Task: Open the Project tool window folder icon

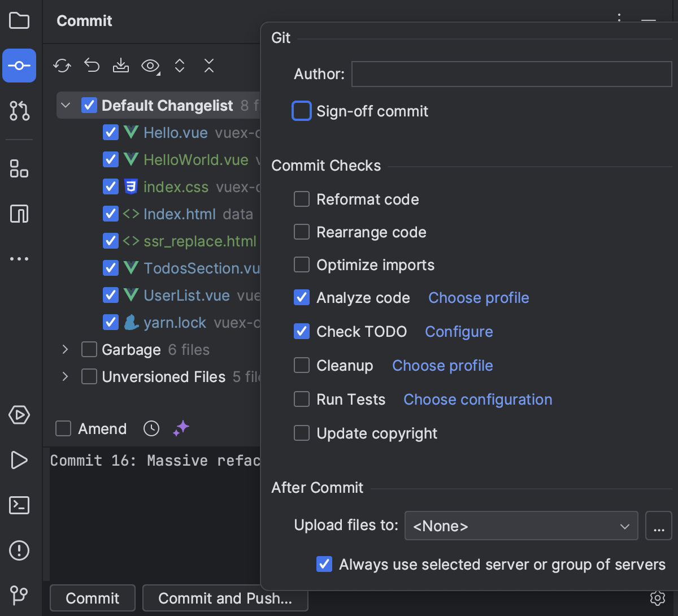Action: click(19, 21)
